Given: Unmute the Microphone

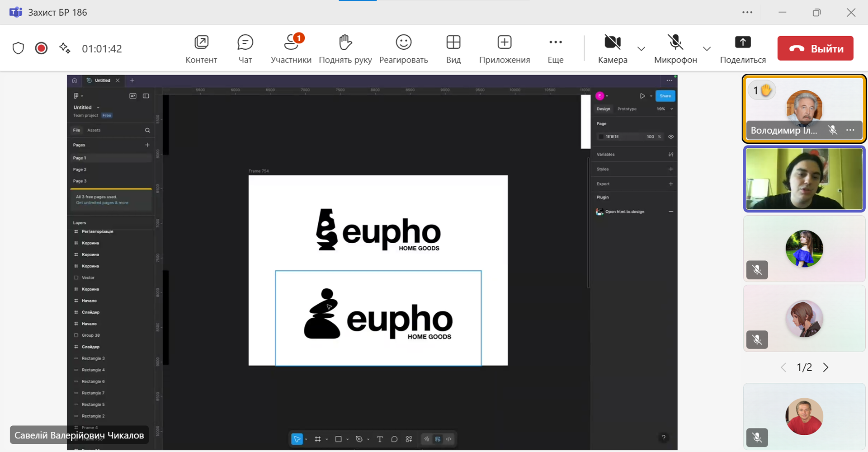Looking at the screenshot, I should [x=675, y=43].
